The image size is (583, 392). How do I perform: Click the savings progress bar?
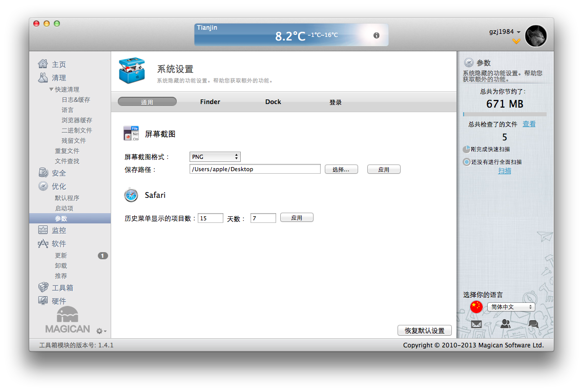tap(505, 114)
